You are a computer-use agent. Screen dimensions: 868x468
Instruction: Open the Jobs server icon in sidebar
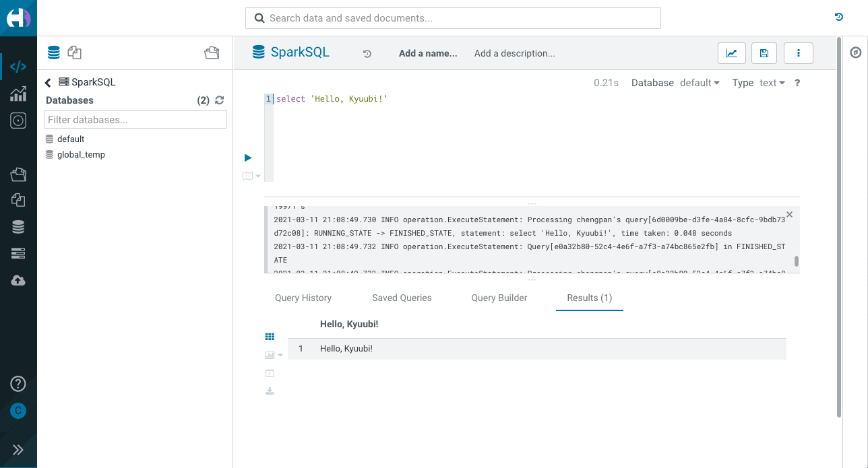(x=18, y=253)
